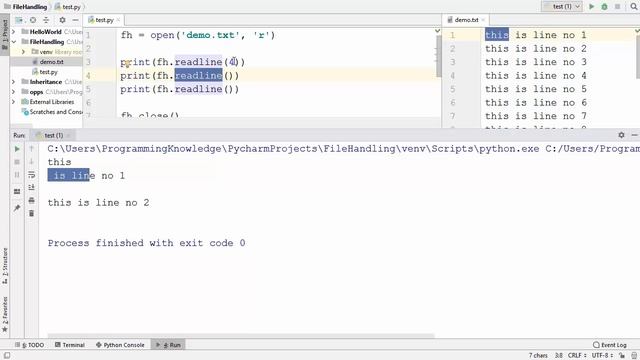The image size is (640, 360).
Task: Click the stop icon in Run panel
Action: coord(17,162)
